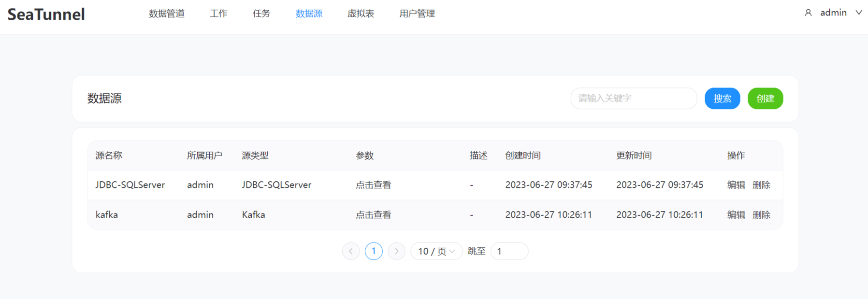Click the 跳至 page jump input
This screenshot has width=868, height=299.
pos(509,251)
